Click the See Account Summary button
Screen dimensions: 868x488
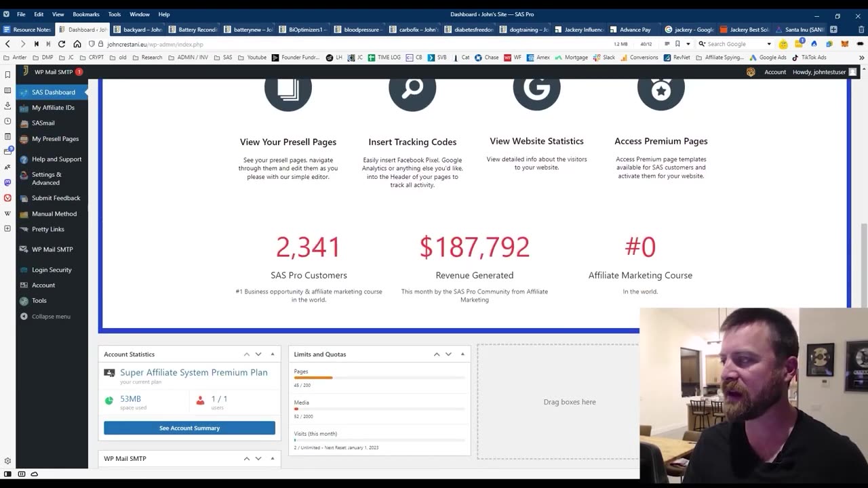point(189,428)
